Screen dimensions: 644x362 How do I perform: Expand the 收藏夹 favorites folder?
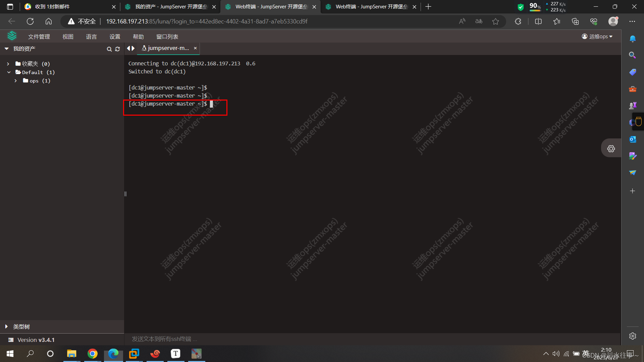pos(8,64)
